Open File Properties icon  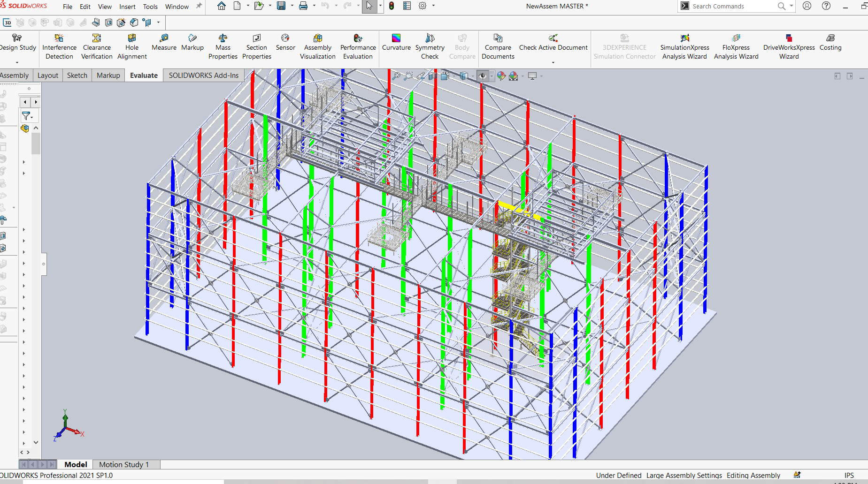pyautogui.click(x=407, y=6)
